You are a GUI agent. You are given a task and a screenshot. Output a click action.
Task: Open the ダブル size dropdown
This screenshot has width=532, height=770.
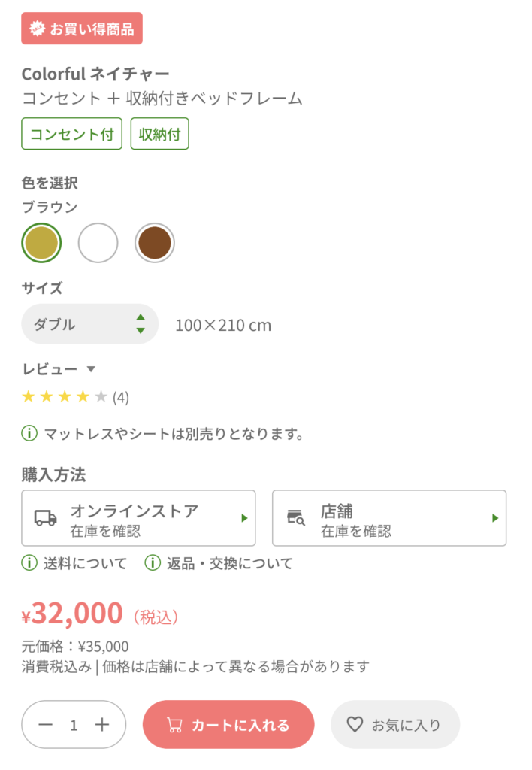click(90, 324)
